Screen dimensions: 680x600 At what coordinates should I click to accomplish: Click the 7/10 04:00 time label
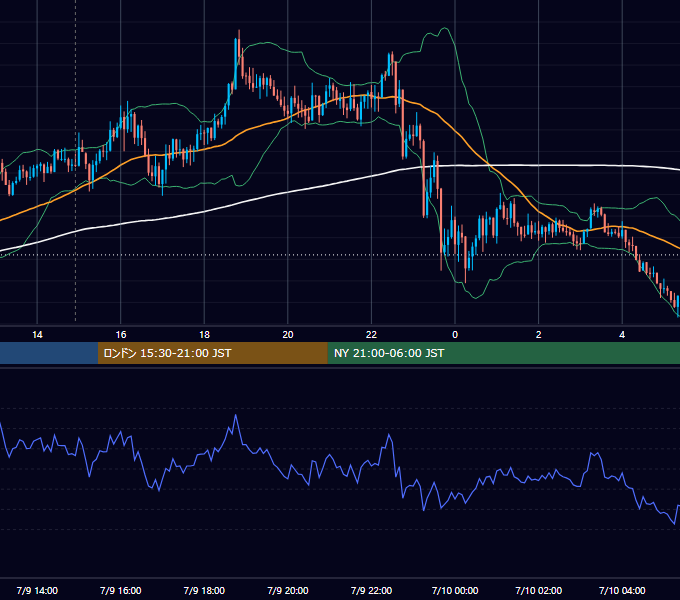click(622, 590)
